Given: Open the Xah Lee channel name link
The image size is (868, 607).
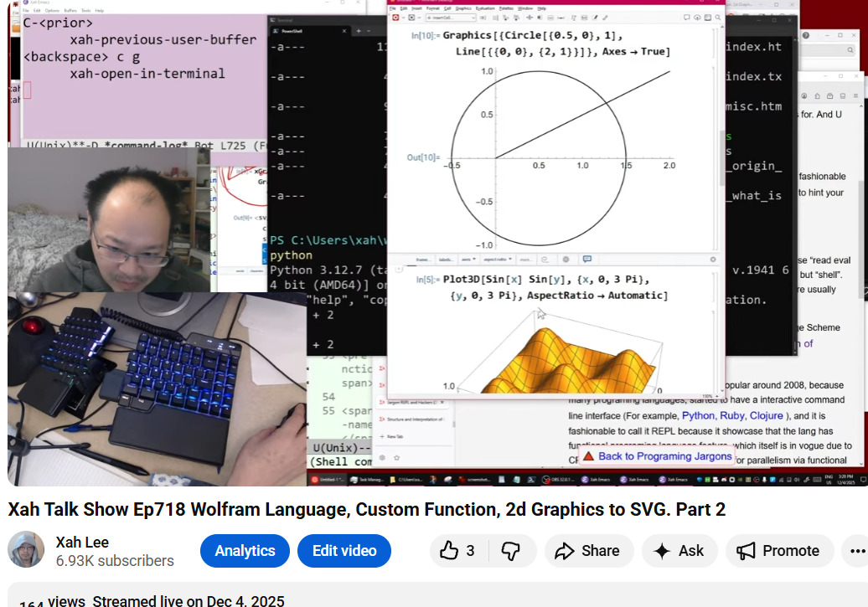Looking at the screenshot, I should (82, 542).
